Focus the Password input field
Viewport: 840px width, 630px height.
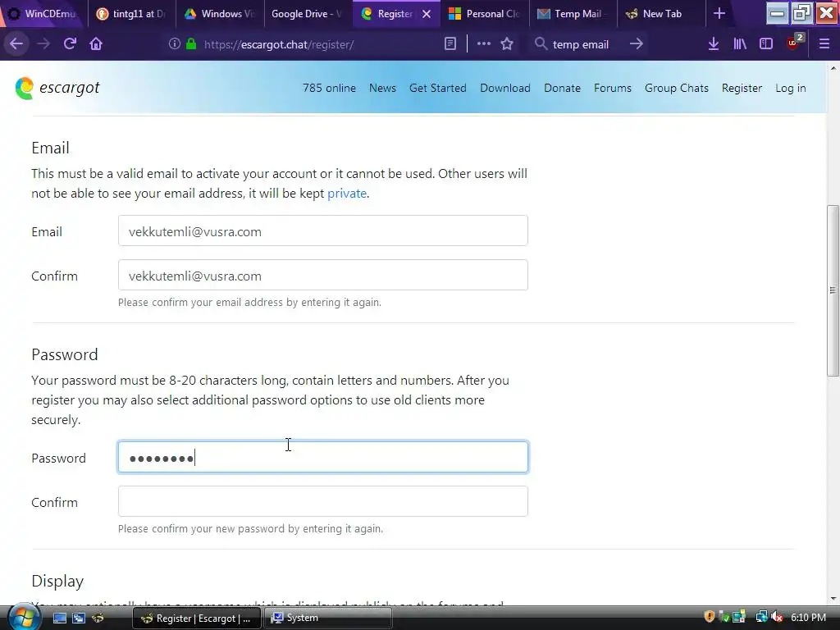(323, 458)
